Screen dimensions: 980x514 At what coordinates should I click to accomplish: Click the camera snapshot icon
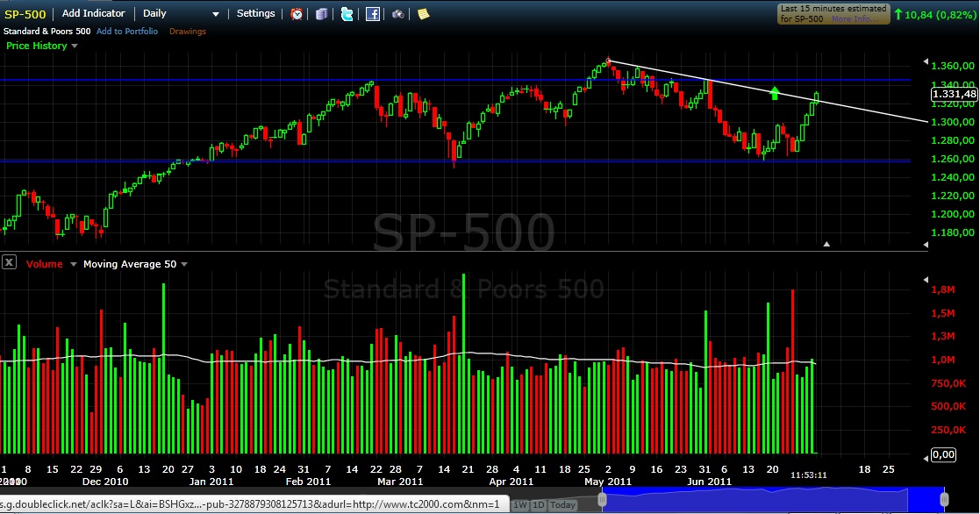398,14
